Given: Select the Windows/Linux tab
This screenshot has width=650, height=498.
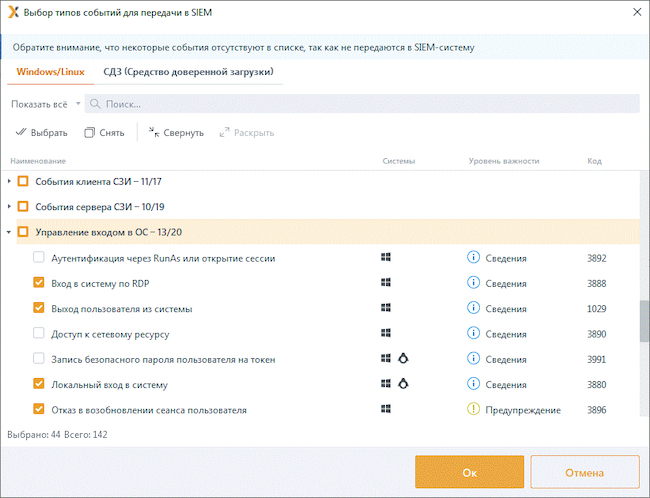Looking at the screenshot, I should click(x=50, y=72).
